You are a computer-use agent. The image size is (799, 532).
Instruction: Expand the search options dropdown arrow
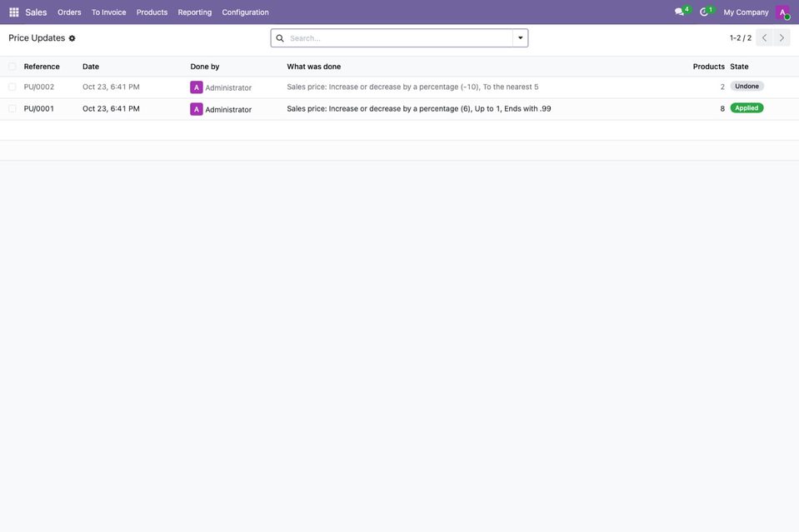pyautogui.click(x=520, y=37)
